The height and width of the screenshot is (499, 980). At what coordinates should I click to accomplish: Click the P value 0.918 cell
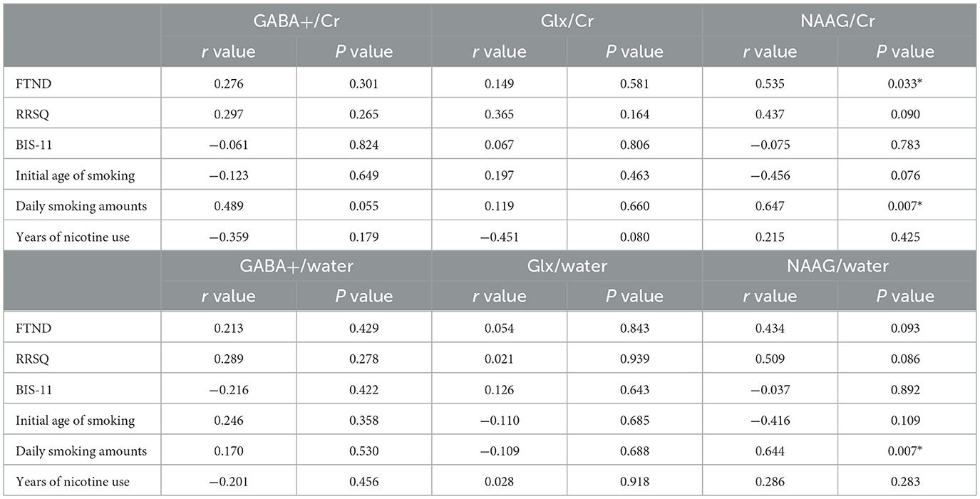[635, 481]
